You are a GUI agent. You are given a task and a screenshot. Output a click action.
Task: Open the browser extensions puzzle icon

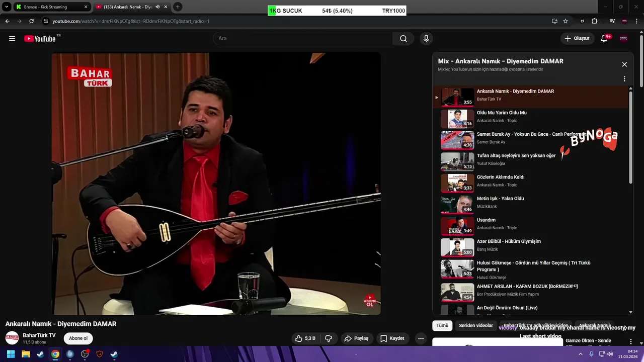594,21
